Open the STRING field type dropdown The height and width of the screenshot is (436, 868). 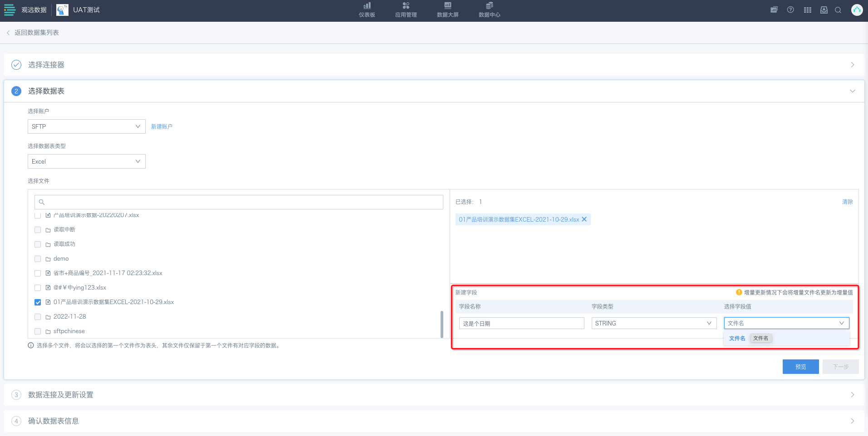[653, 323]
